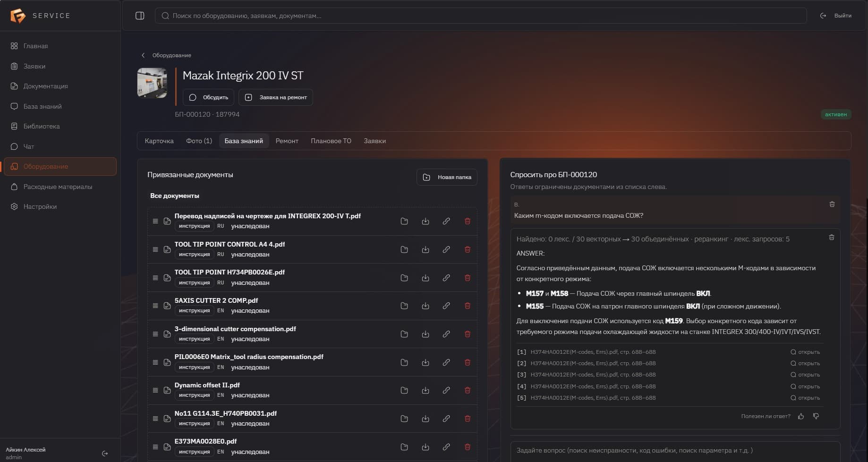Click the Выйти button
Viewport: 868px width, 462px height.
point(836,16)
